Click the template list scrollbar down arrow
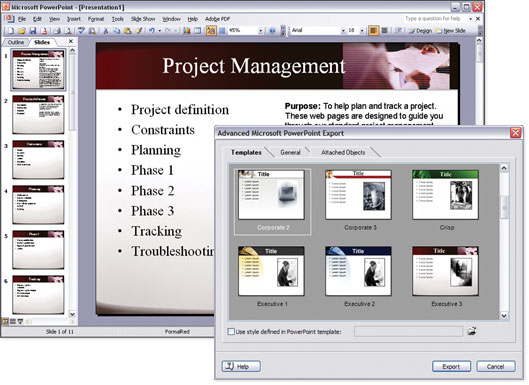 click(x=504, y=316)
